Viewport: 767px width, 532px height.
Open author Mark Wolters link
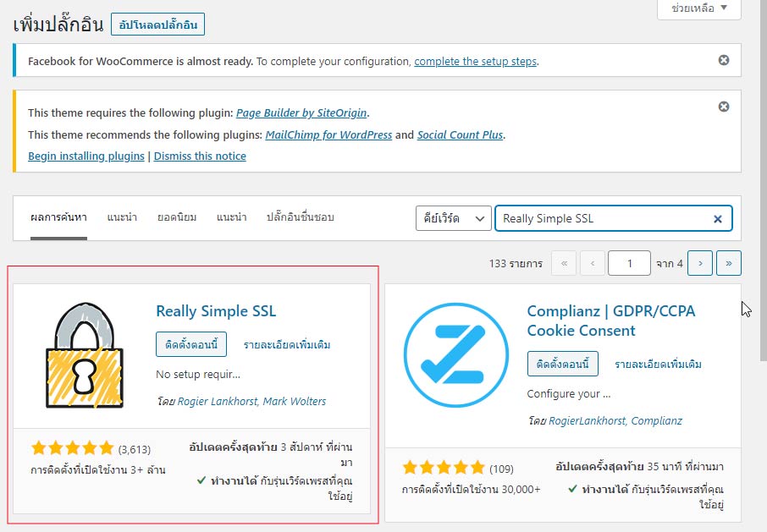click(295, 402)
